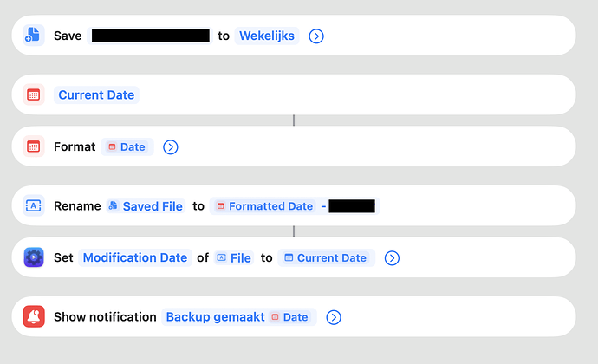Click the Backup gemaakt notification text
The height and width of the screenshot is (364, 598).
click(x=213, y=316)
